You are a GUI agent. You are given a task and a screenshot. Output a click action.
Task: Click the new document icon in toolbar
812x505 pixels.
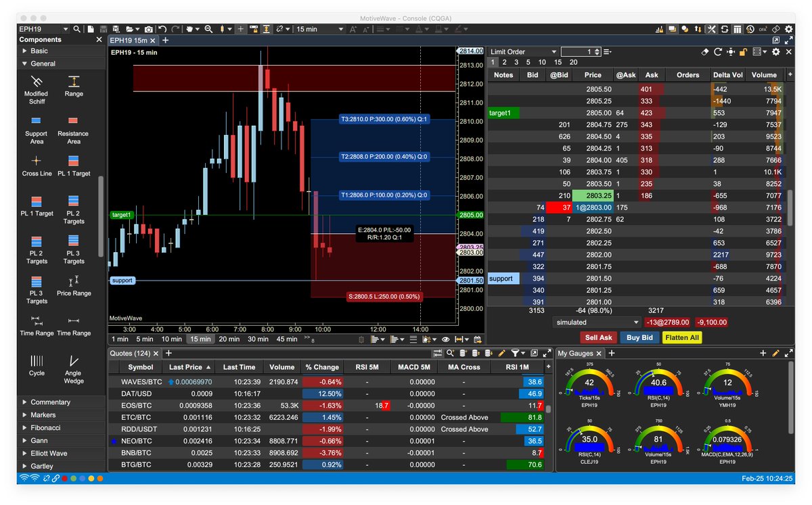point(91,29)
